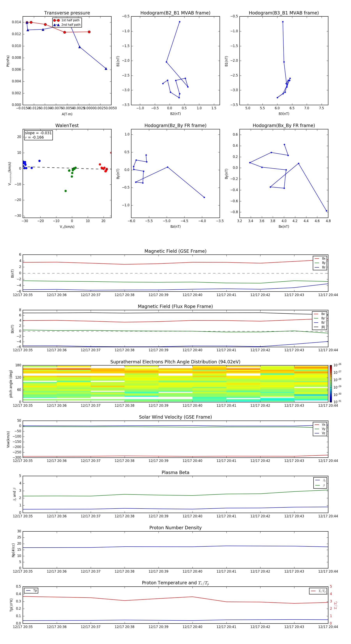Click the Bz' legend entry in Flux Rope panel
This screenshot has width=351, height=644.
pos(320,323)
